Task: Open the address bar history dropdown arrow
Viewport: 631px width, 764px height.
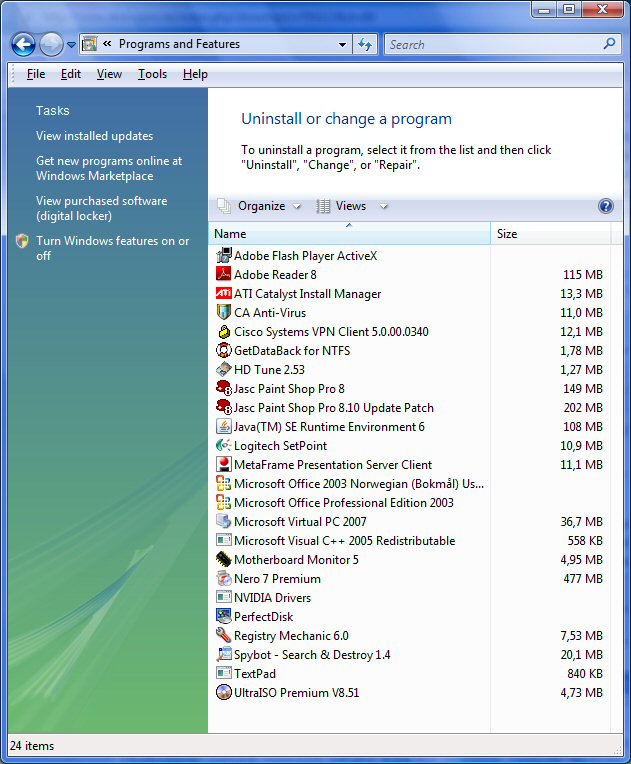Action: click(343, 44)
